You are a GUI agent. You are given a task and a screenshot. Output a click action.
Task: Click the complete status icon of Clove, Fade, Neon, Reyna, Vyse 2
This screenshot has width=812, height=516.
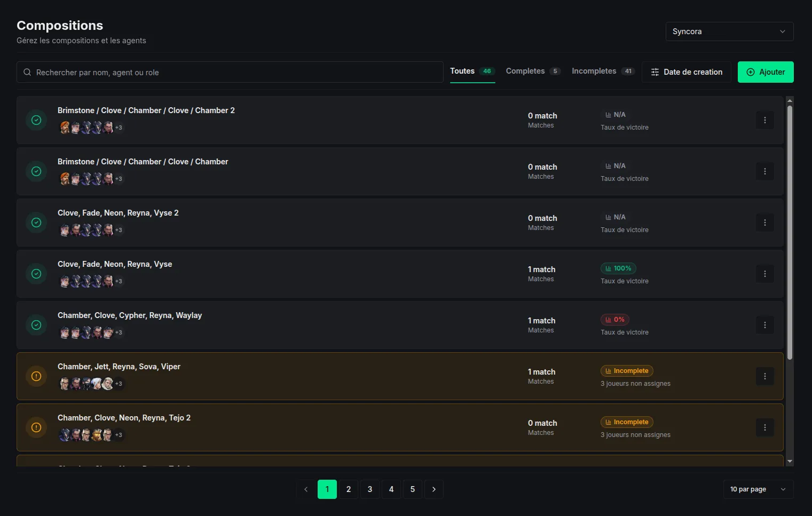point(36,223)
